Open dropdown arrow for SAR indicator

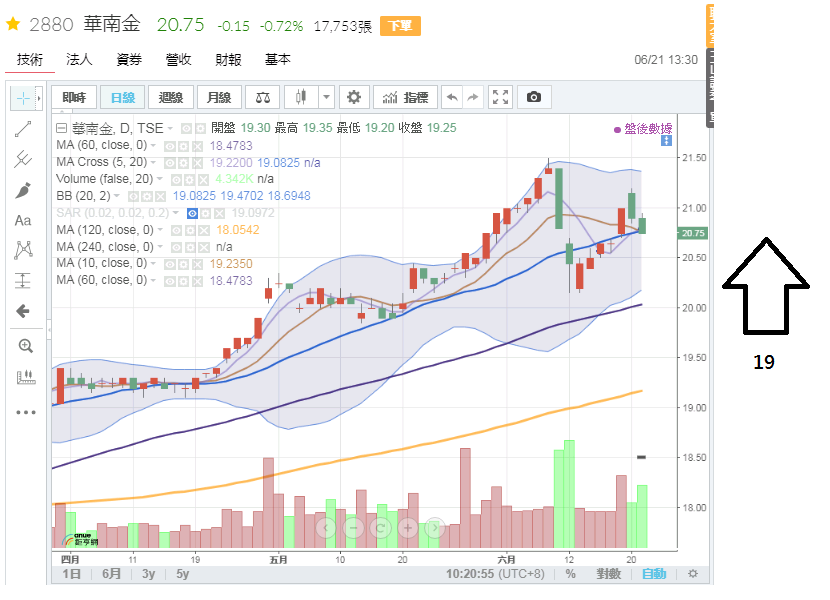(x=176, y=213)
